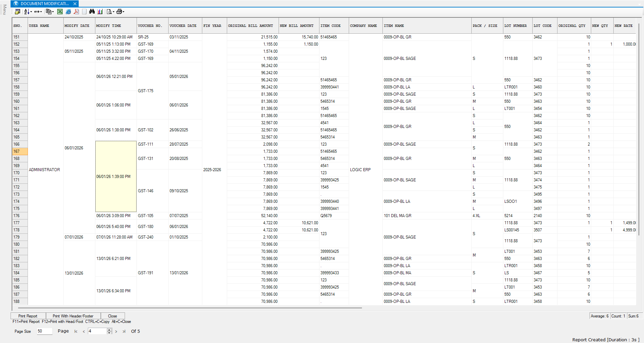
Task: Open the vertical Menu side panel
Action: tap(4, 10)
